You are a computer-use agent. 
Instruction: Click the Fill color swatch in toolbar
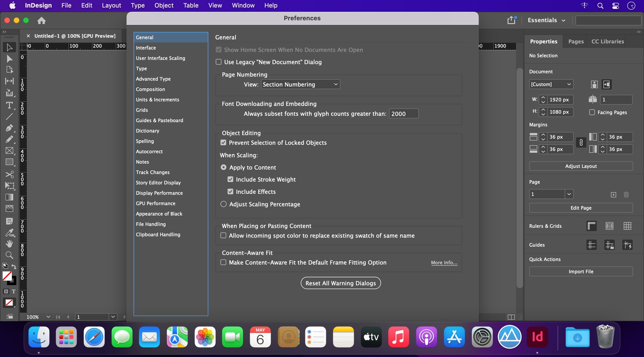click(7, 276)
